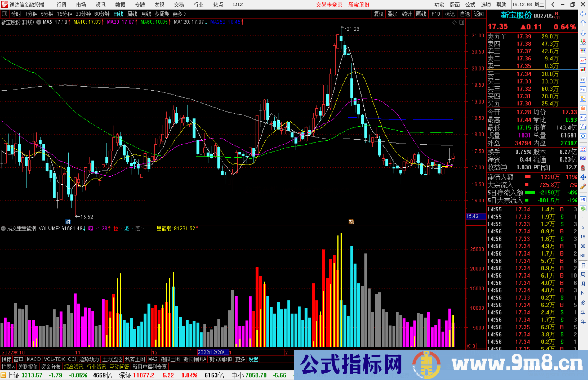Toggle the panel icon left of 分时
This screenshot has width=588, height=380.
[4, 14]
